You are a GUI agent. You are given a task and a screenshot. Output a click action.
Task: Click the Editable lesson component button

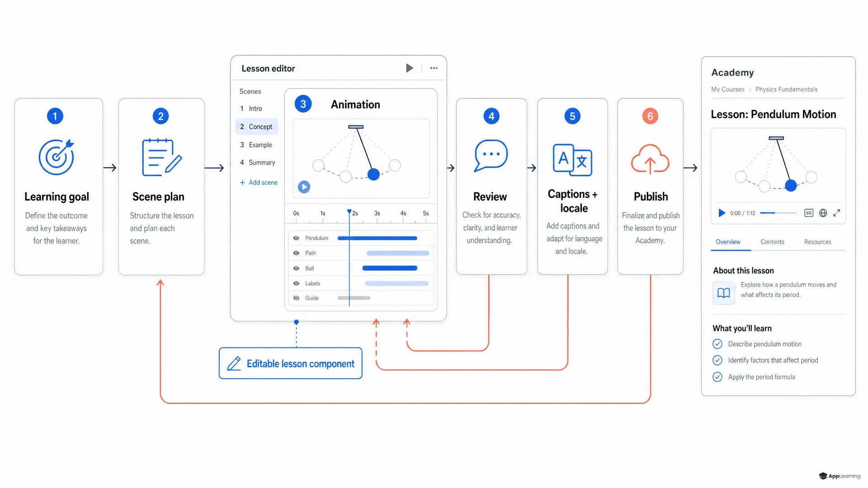(291, 363)
